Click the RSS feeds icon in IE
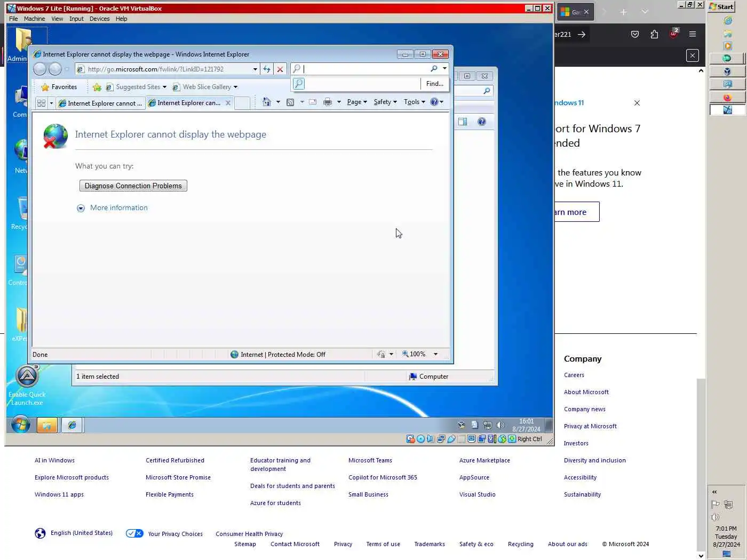This screenshot has width=747, height=560. pos(290,102)
